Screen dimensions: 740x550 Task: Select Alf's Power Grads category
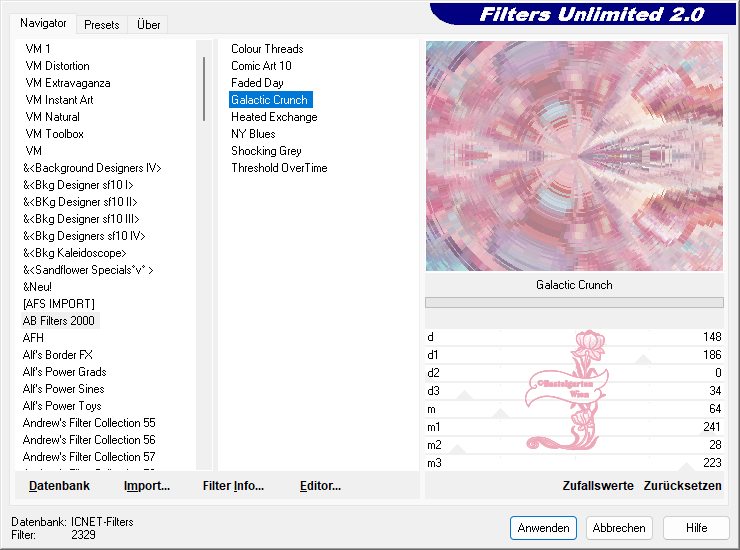click(64, 372)
